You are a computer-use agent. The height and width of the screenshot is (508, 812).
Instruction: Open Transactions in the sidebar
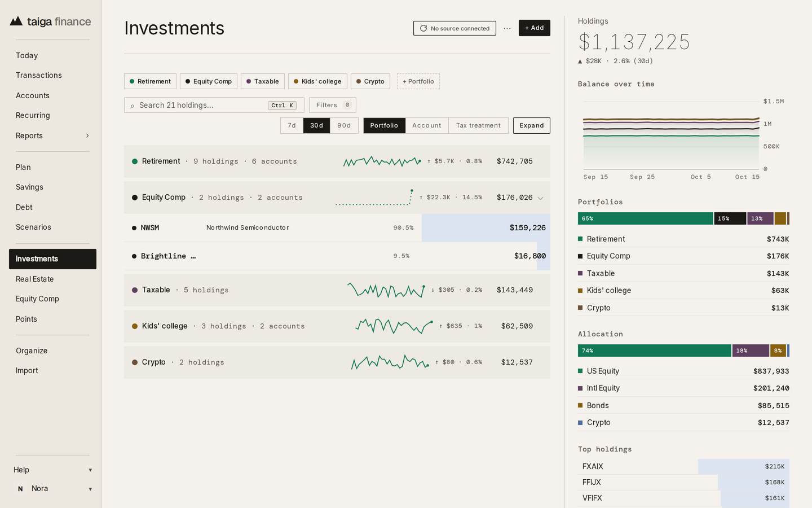pyautogui.click(x=39, y=75)
